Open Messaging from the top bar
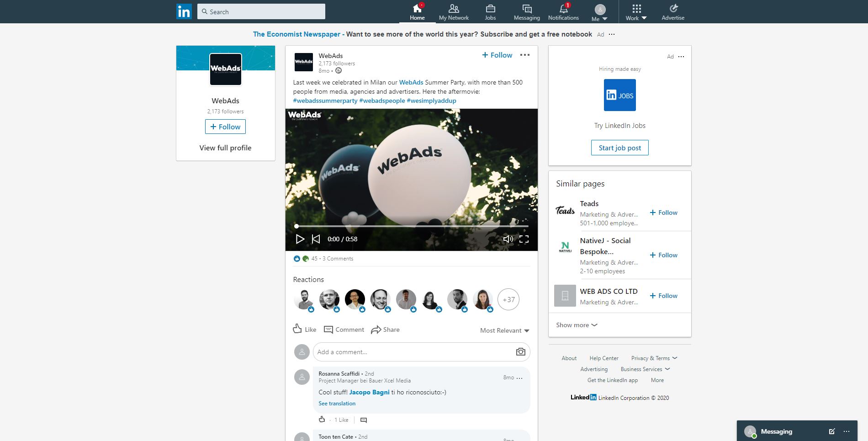Image resolution: width=868 pixels, height=441 pixels. click(527, 12)
